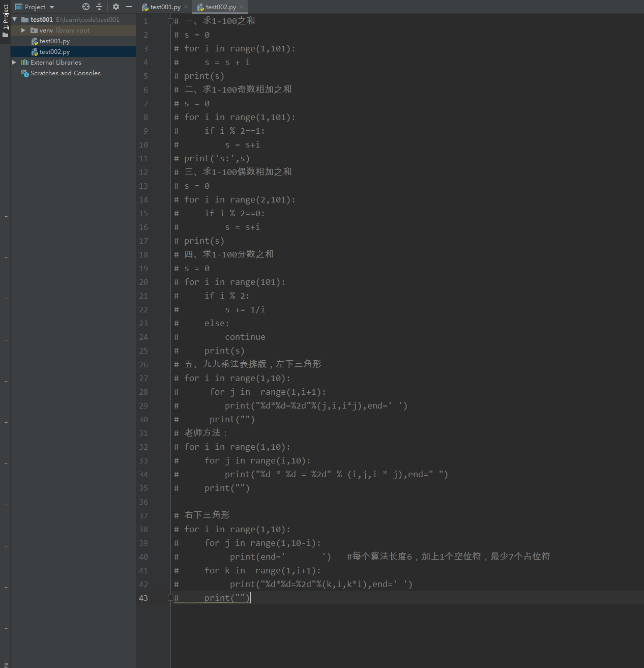Click the test001 root folder icon
The height and width of the screenshot is (668, 644).
click(x=25, y=20)
